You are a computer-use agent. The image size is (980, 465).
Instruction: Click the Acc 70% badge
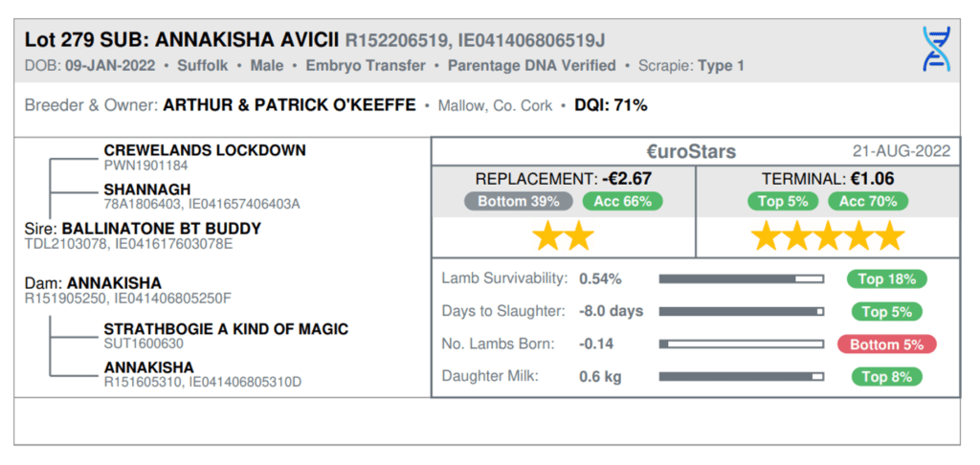point(869,201)
